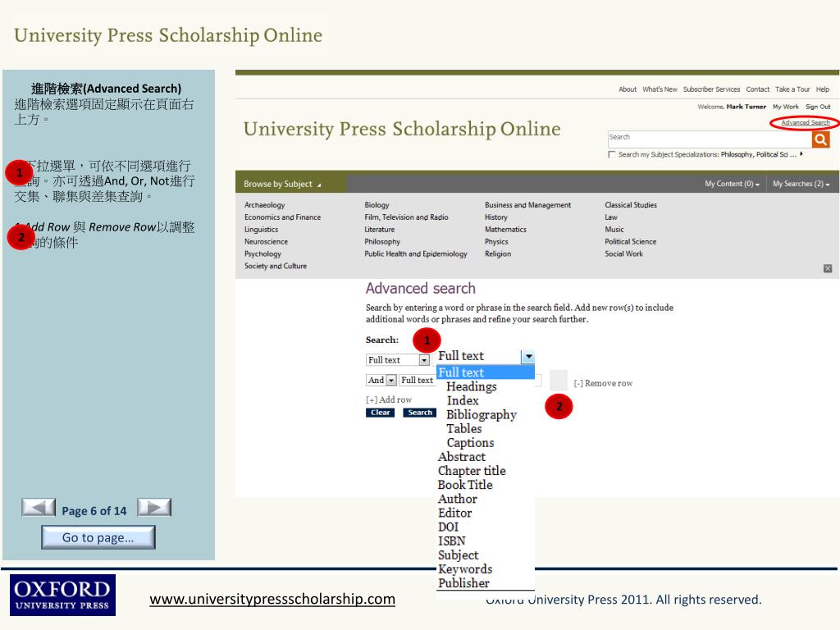Image resolution: width=840 pixels, height=630 pixels.
Task: Open Subscriber Services link
Action: pyautogui.click(x=711, y=89)
